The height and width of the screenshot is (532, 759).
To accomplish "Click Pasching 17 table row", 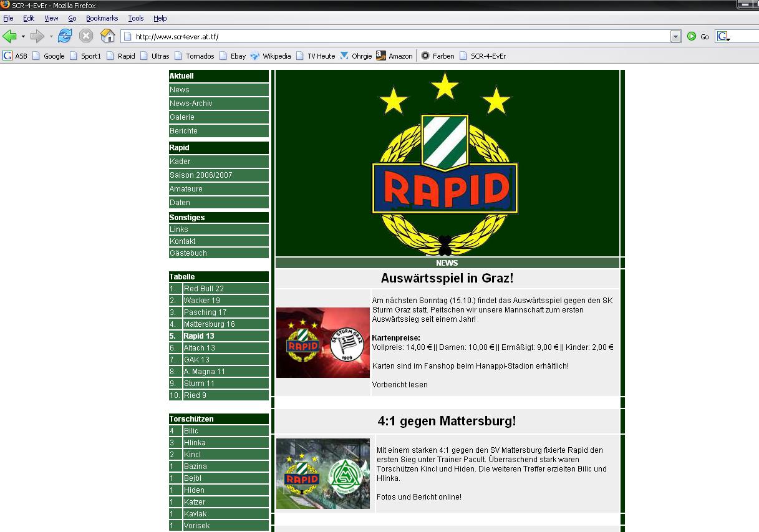I will (219, 312).
